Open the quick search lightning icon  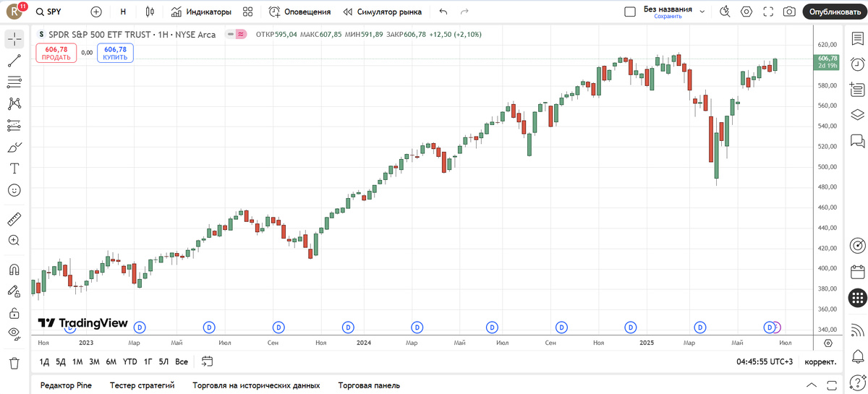[726, 12]
